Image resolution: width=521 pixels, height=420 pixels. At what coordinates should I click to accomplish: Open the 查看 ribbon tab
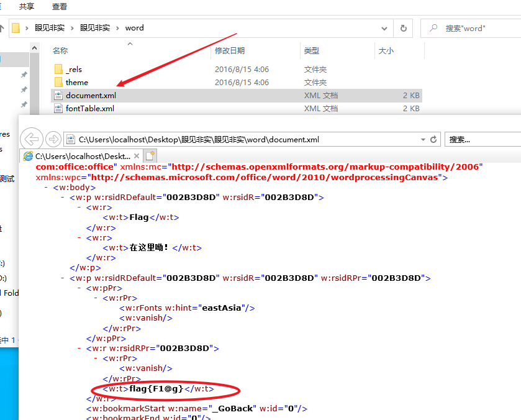pos(60,6)
